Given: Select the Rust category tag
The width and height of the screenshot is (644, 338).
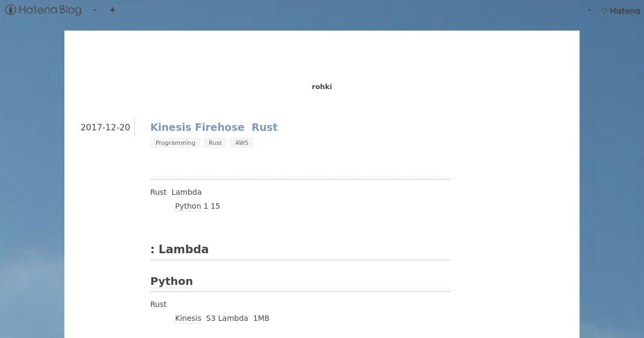Looking at the screenshot, I should 215,143.
